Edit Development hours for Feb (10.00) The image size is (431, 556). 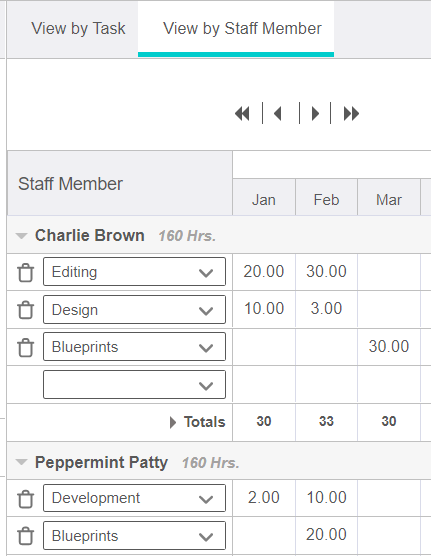tap(326, 497)
